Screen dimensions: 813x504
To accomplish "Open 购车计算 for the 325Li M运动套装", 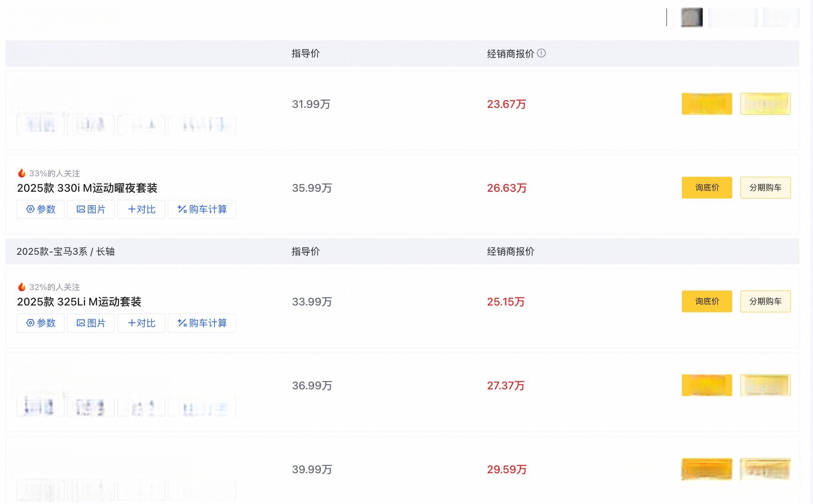I will coord(202,323).
